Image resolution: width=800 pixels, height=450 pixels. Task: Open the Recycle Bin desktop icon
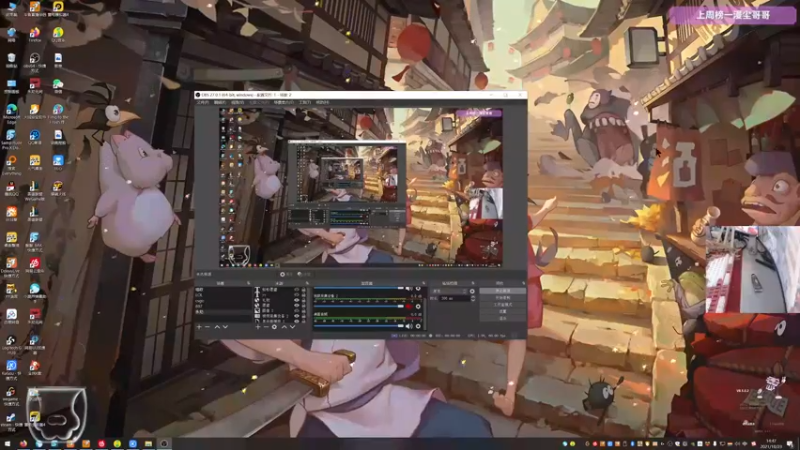pos(11,60)
